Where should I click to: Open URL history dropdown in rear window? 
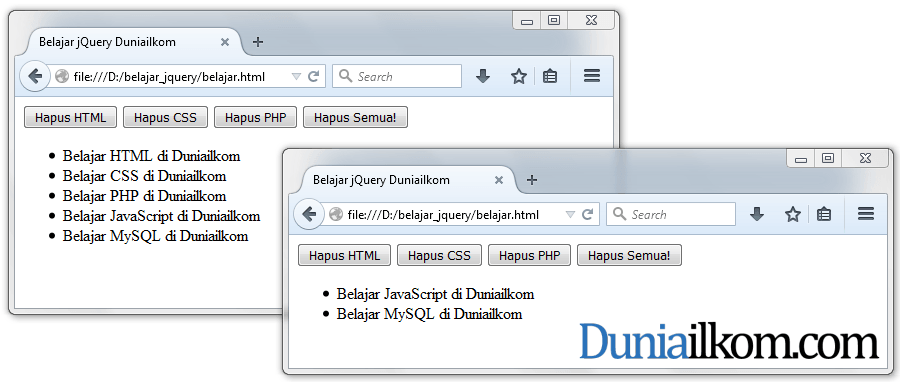[x=296, y=77]
